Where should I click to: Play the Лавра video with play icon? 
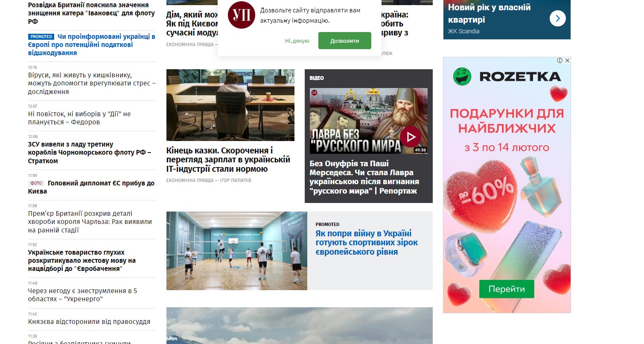click(410, 137)
